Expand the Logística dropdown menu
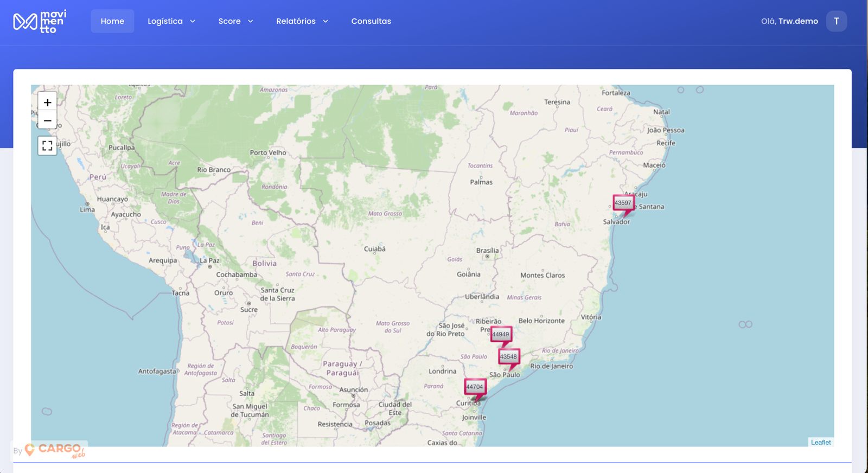Viewport: 868px width, 473px height. click(x=171, y=21)
